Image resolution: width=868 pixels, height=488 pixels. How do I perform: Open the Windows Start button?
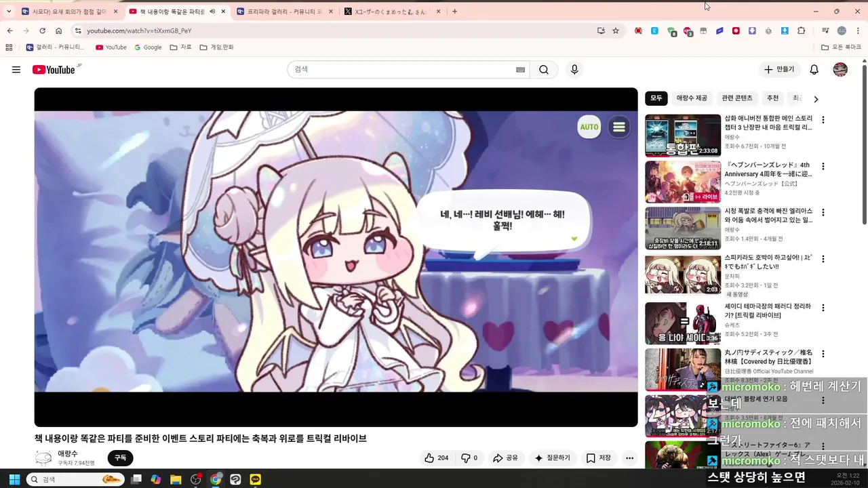14,479
